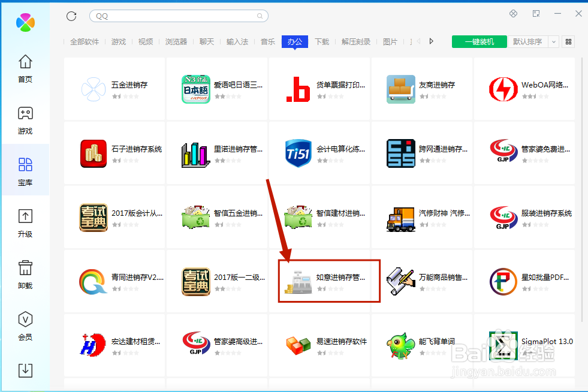
Task: Open 石子进销存系统 coin icon
Action: [94, 153]
